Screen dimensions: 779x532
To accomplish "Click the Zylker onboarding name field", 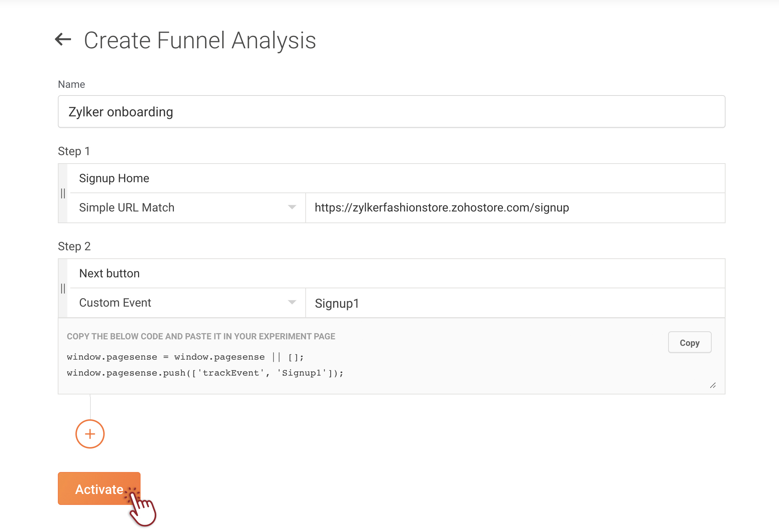I will (391, 112).
